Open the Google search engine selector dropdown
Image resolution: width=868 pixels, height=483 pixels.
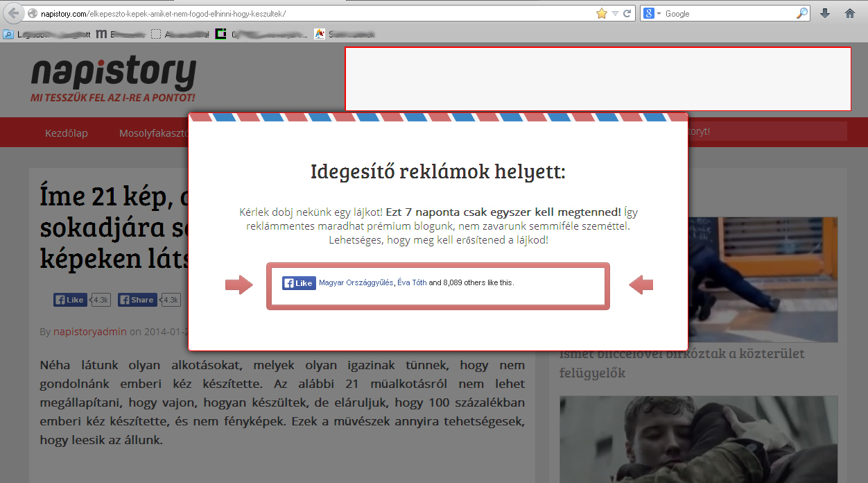click(652, 13)
